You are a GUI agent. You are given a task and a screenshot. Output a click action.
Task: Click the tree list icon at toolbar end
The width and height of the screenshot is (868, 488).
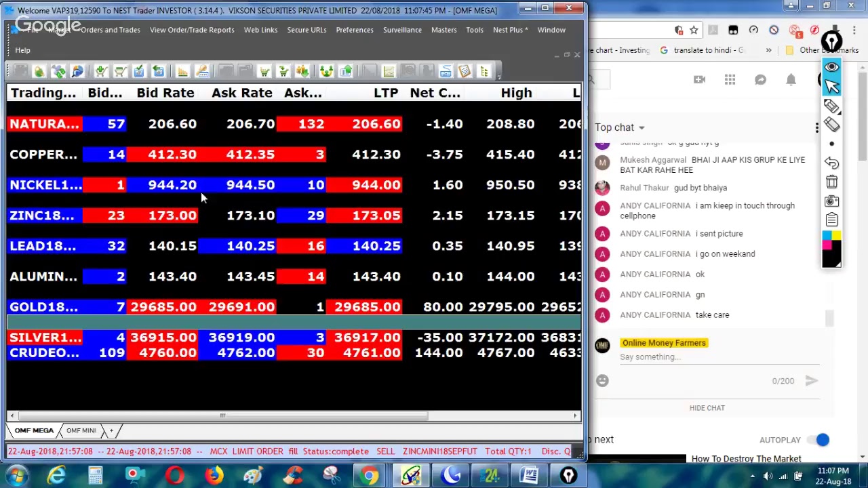[x=484, y=71]
